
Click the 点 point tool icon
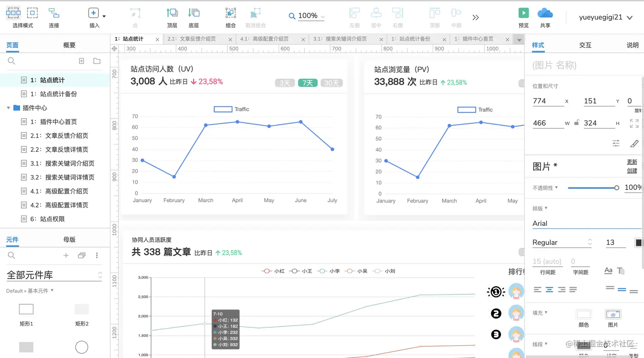click(x=135, y=13)
